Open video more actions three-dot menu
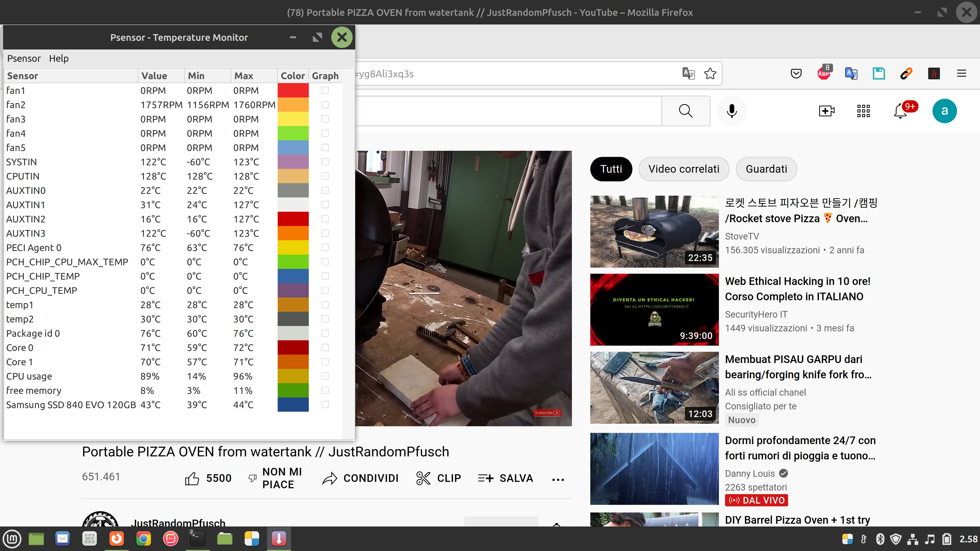The height and width of the screenshot is (551, 980). coord(558,480)
